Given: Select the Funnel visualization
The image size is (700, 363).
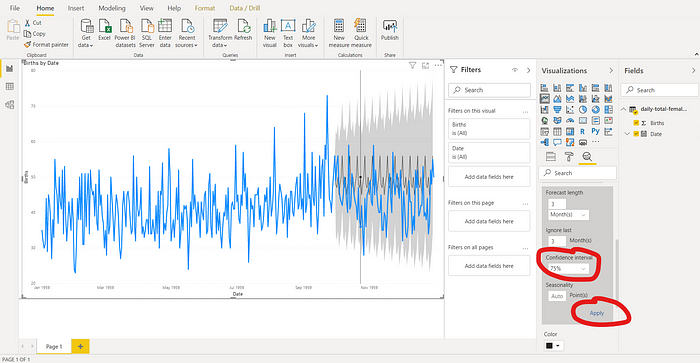Looking at the screenshot, I should coord(557,109).
